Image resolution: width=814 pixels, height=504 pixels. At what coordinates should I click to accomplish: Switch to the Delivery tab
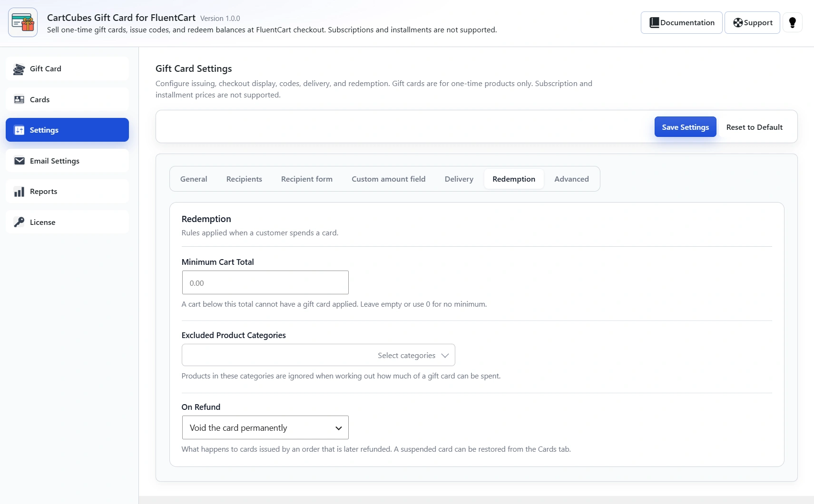tap(459, 179)
